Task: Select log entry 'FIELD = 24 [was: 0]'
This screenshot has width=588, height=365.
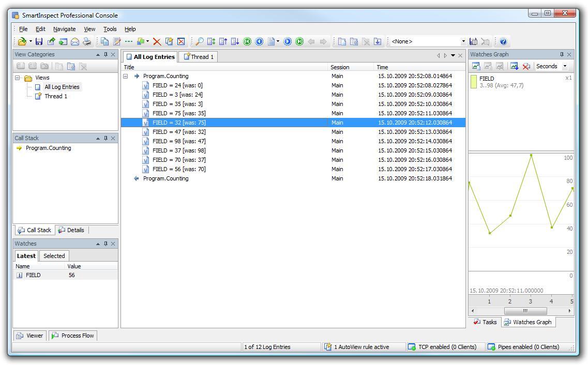Action: tap(293, 85)
